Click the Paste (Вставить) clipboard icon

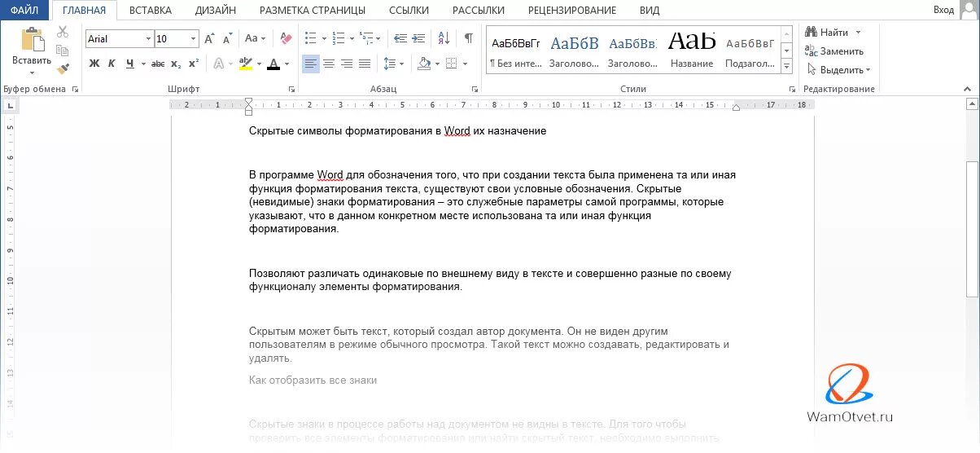(33, 39)
